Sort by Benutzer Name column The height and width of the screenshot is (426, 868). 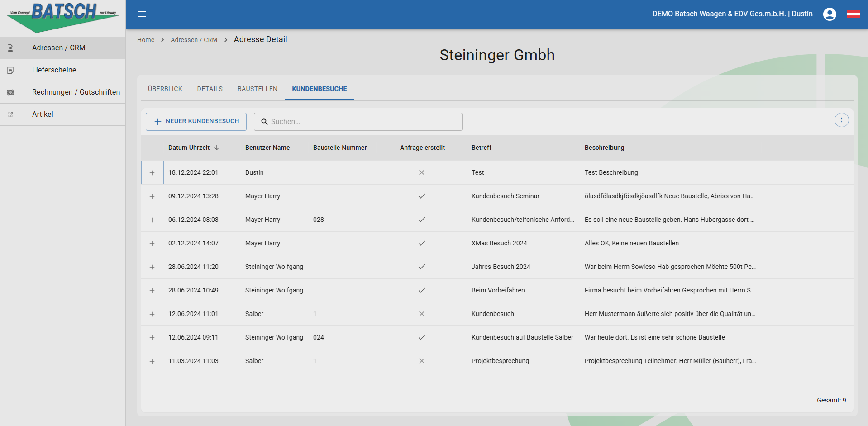(267, 148)
